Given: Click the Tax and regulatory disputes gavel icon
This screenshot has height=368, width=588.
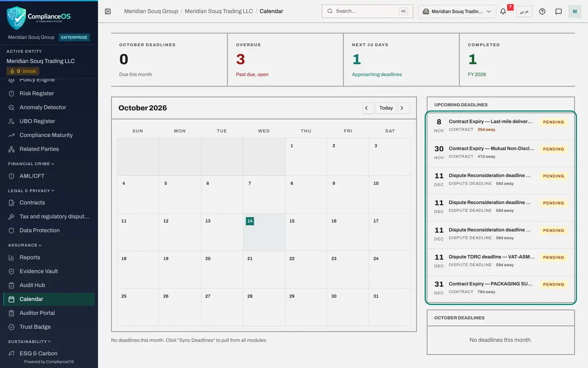Looking at the screenshot, I should click(11, 217).
